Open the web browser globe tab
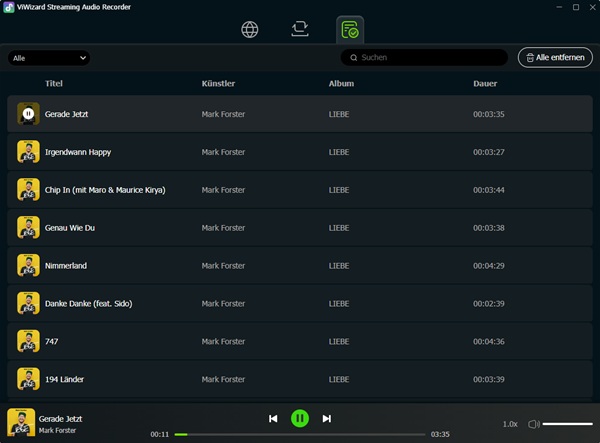This screenshot has height=443, width=600. [249, 29]
